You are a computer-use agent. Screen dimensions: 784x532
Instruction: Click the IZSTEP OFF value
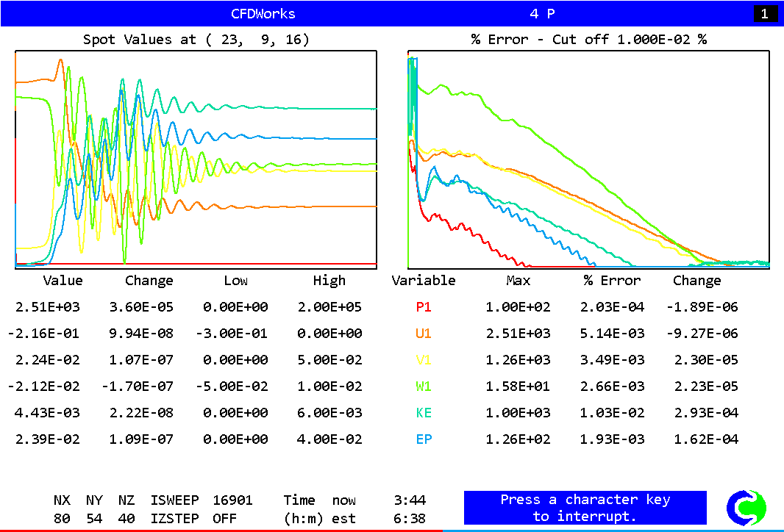[x=224, y=518]
